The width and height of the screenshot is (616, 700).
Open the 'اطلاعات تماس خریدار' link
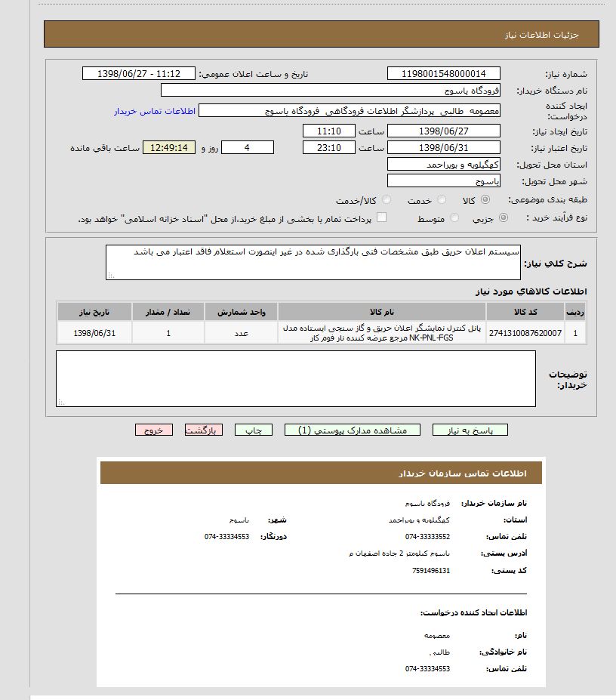155,111
